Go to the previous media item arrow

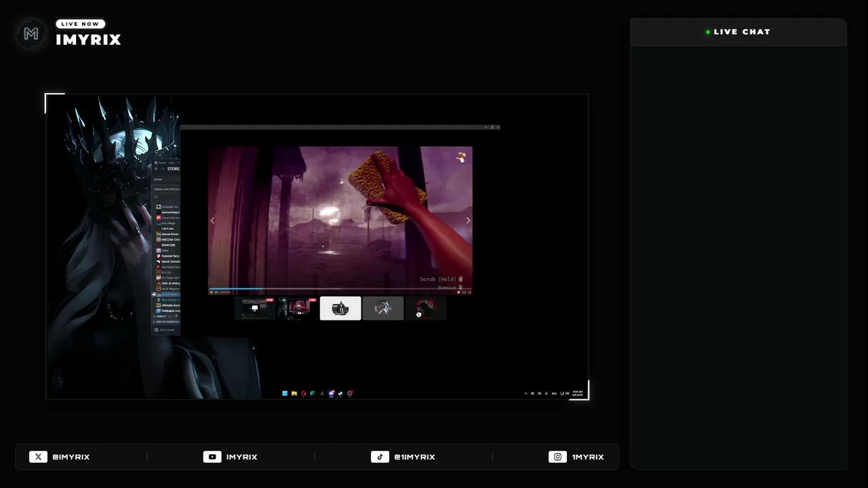(x=213, y=220)
